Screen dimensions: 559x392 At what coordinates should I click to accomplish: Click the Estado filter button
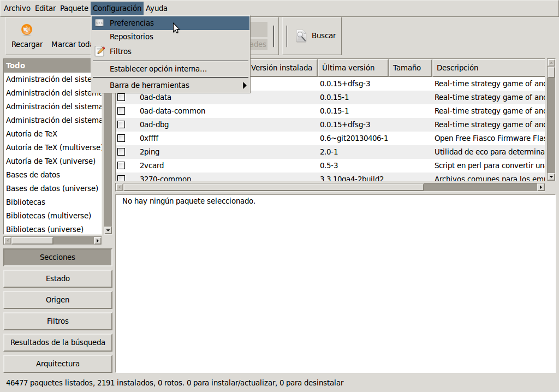pos(58,278)
